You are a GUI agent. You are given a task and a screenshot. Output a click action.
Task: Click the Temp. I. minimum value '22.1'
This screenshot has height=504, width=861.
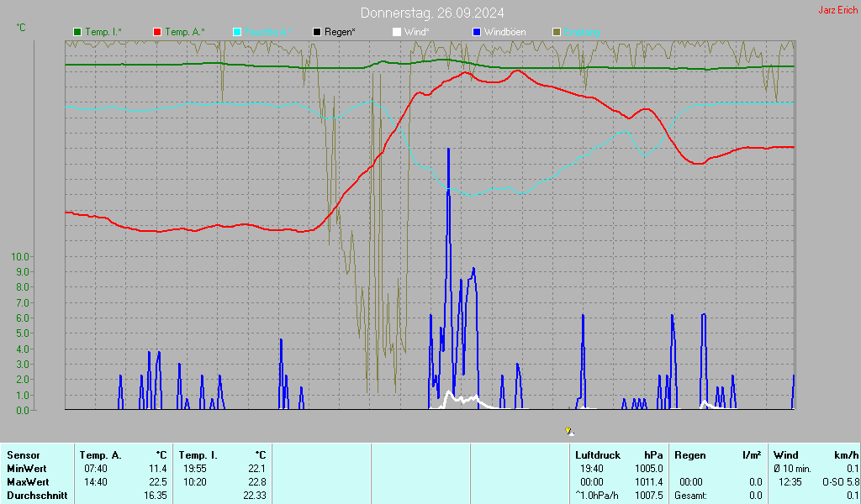pyautogui.click(x=257, y=469)
